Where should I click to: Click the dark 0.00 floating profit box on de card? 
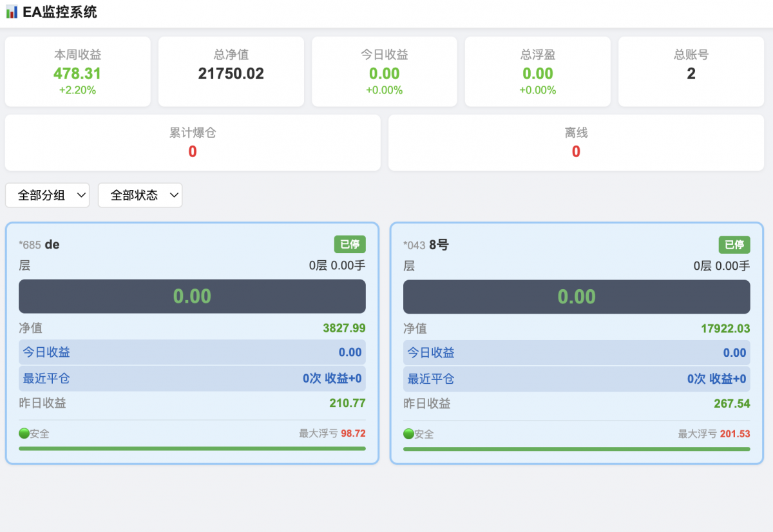(x=192, y=296)
